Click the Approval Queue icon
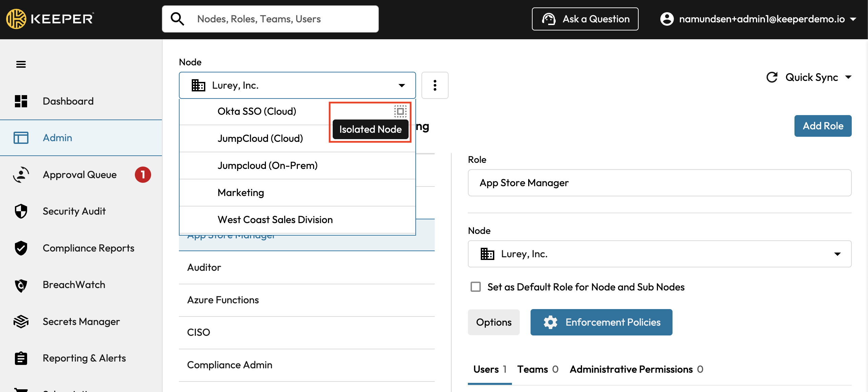 pyautogui.click(x=21, y=175)
